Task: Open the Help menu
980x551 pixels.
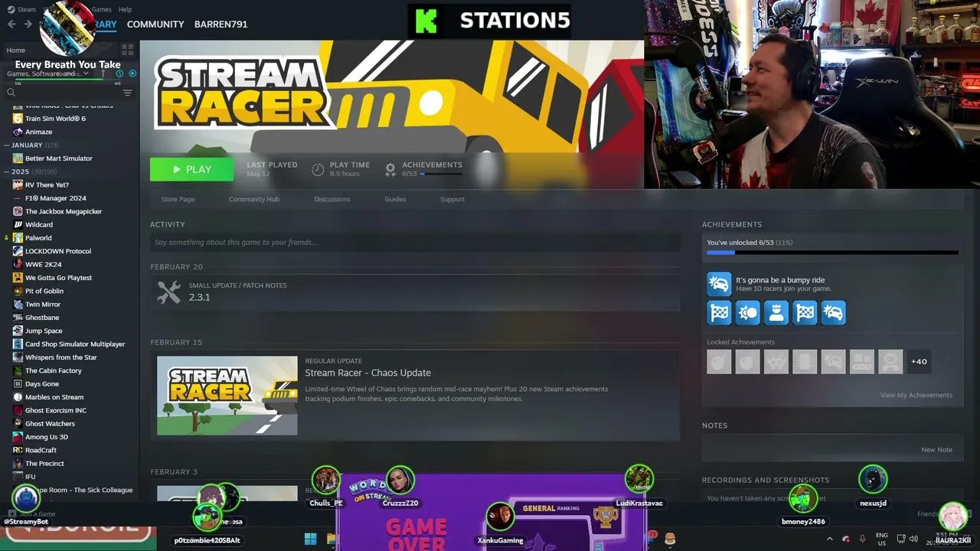Action: [x=125, y=9]
